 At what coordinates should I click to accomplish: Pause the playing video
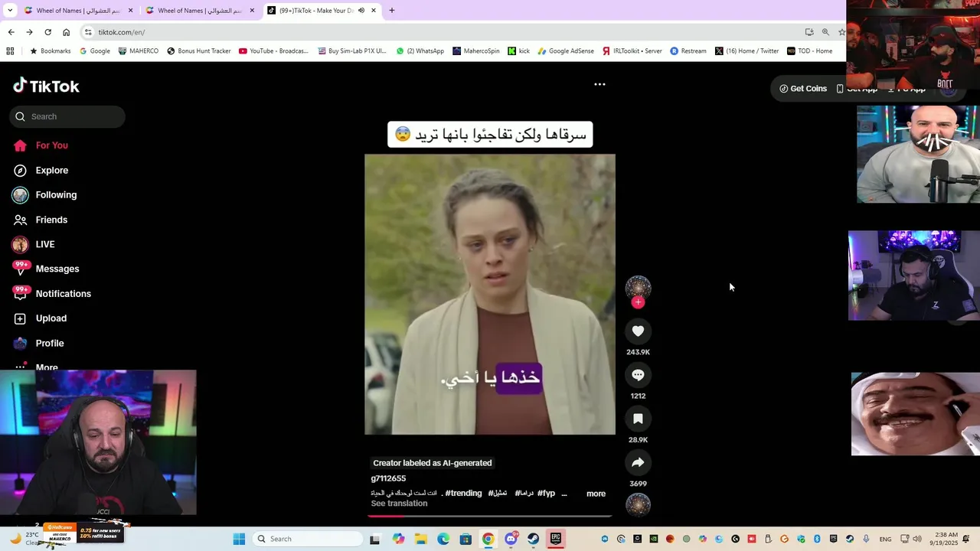click(x=490, y=295)
